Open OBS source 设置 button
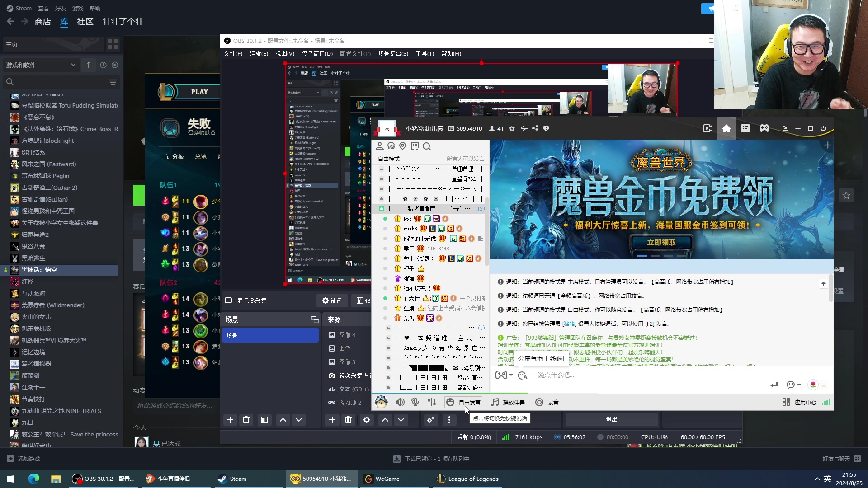The width and height of the screenshot is (868, 488). (332, 300)
